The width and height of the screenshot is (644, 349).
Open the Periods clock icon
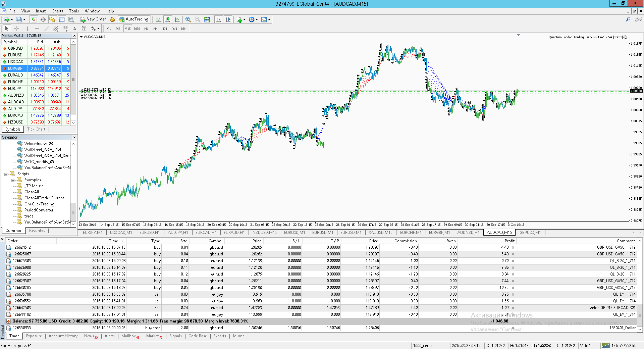tap(252, 19)
